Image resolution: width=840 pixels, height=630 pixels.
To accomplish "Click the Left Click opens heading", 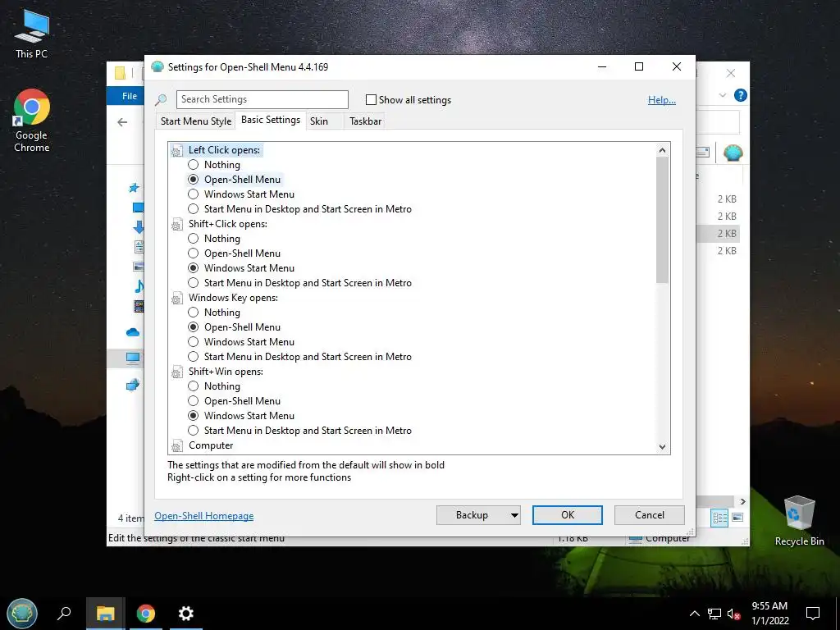I will coord(224,150).
